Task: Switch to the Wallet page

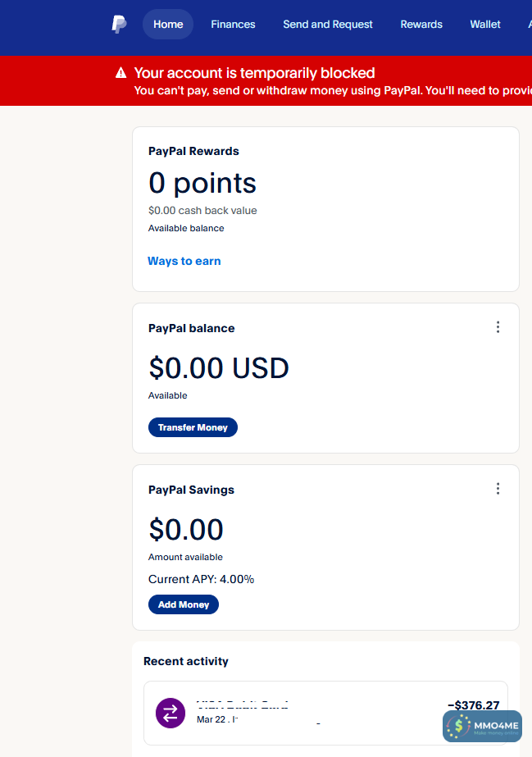Action: (485, 25)
